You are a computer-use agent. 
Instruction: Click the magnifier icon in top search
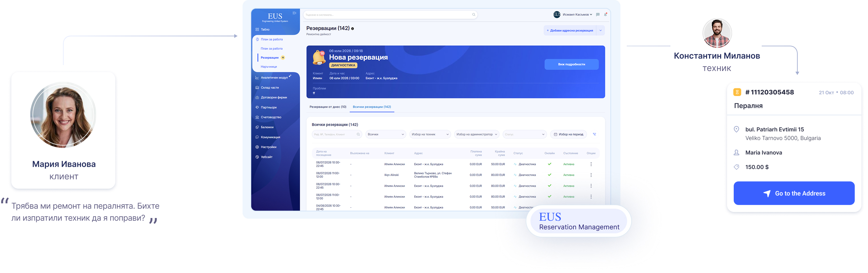pyautogui.click(x=473, y=15)
